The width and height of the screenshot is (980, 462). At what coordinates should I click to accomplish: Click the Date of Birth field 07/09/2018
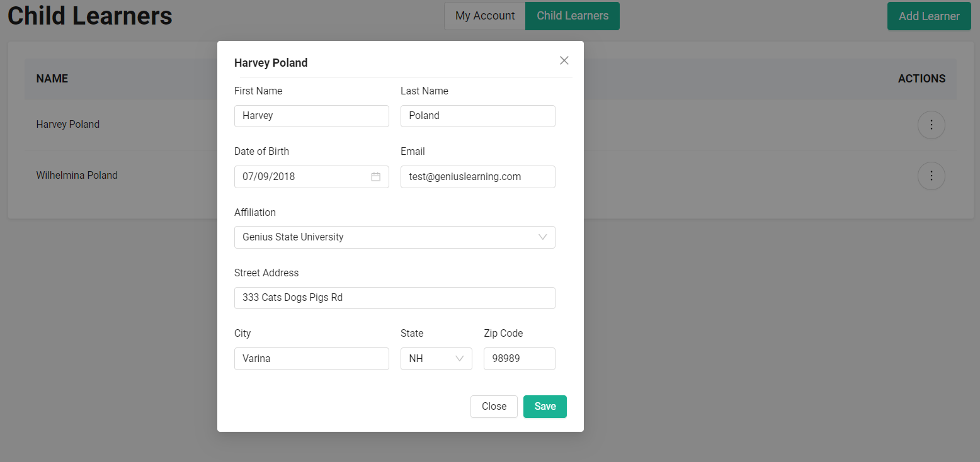tap(302, 177)
